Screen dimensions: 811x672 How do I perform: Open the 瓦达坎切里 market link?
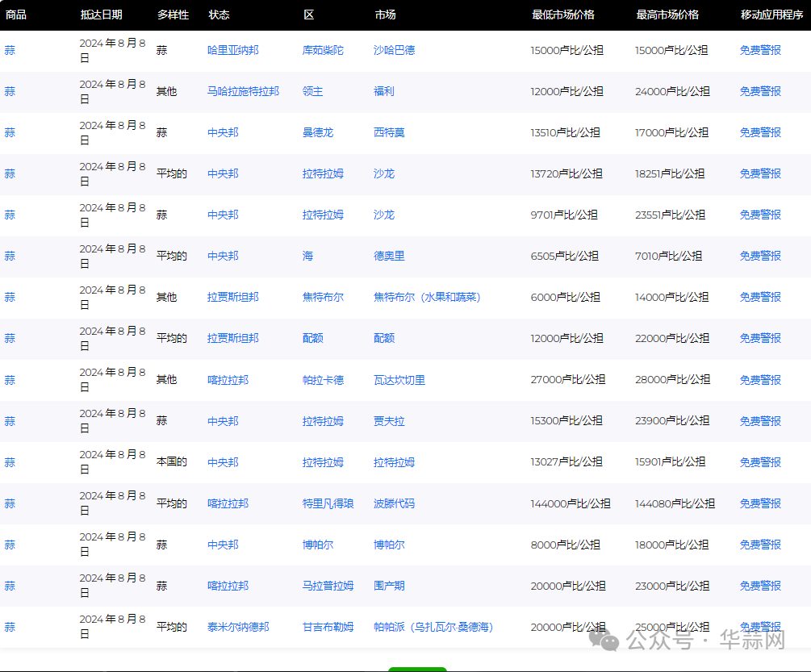(x=399, y=380)
